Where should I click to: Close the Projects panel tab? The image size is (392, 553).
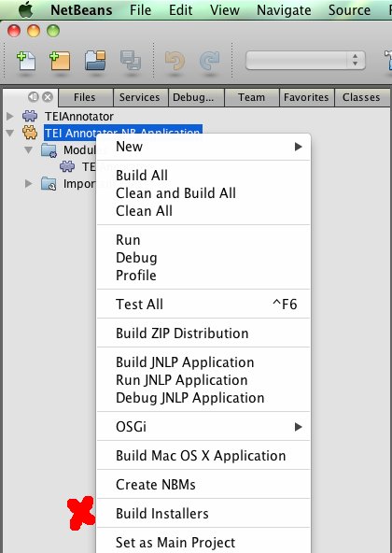[48, 96]
